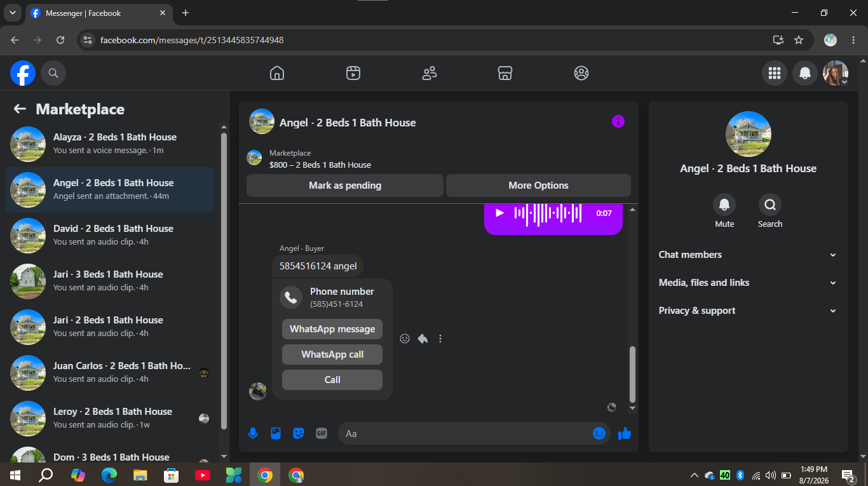
Task: Reload the page in Chrome
Action: point(60,40)
